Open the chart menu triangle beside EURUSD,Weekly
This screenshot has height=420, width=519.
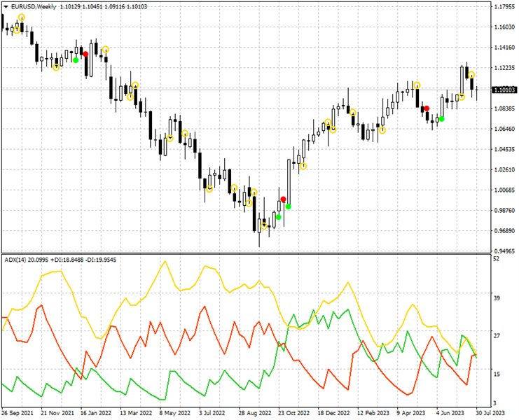[6, 7]
